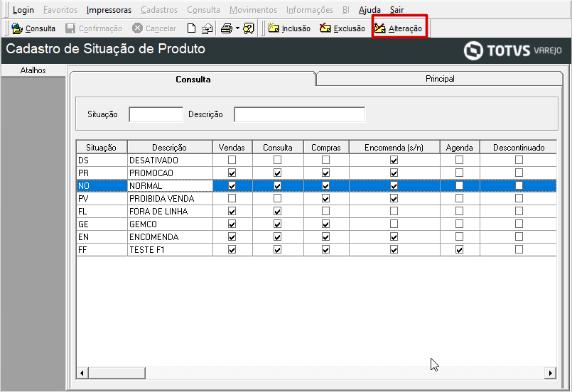
Task: Switch to the Principal tab
Action: (440, 79)
